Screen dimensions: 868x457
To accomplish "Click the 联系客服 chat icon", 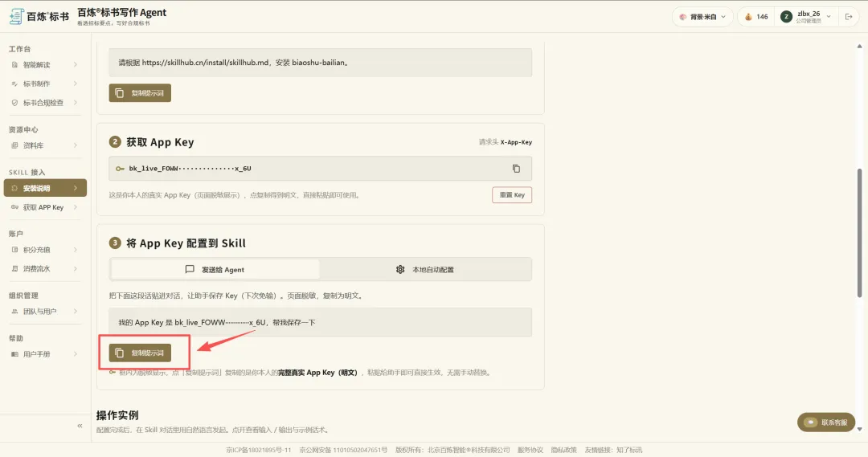I will pyautogui.click(x=810, y=422).
